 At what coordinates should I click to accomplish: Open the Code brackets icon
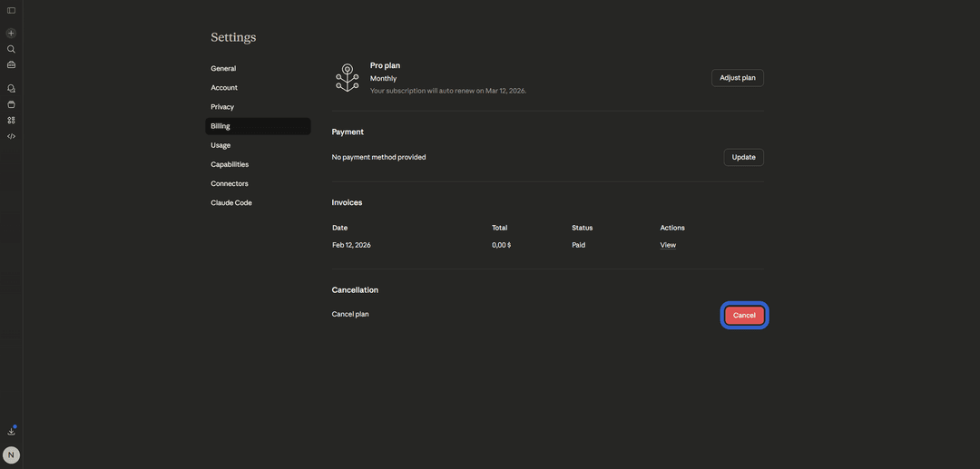click(x=11, y=136)
